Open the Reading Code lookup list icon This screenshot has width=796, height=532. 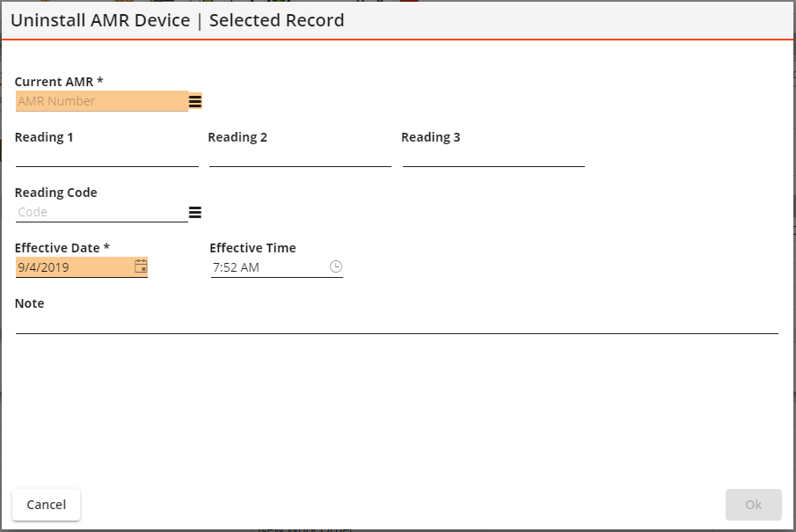tap(195, 212)
